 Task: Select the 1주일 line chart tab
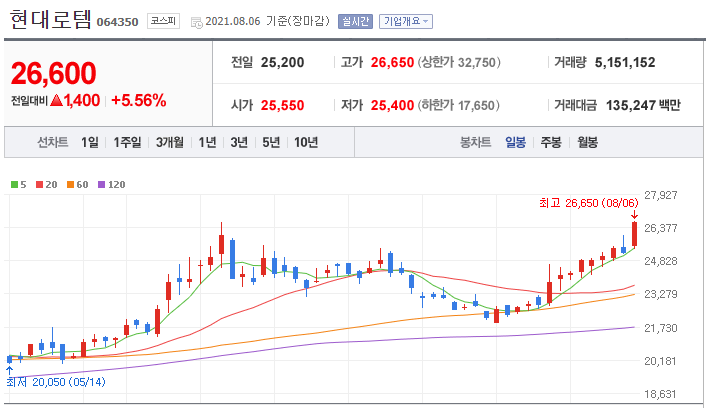point(127,142)
